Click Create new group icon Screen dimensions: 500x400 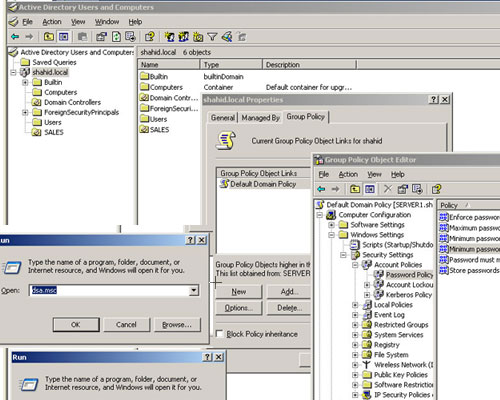click(183, 37)
